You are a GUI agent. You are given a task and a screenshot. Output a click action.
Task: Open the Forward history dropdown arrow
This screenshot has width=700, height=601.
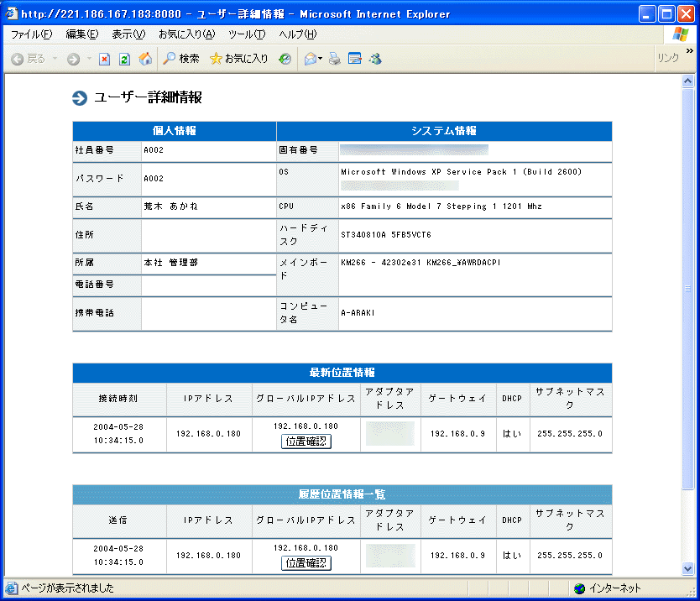(89, 59)
